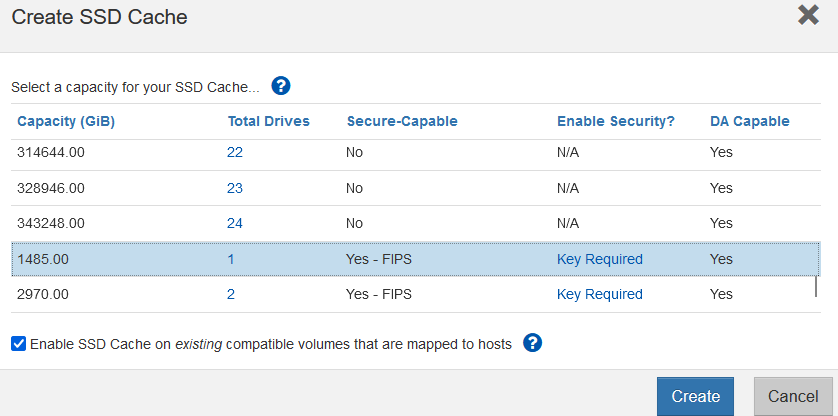Click Key Required link in 1485.00 row
Image resolution: width=838 pixels, height=416 pixels.
600,259
